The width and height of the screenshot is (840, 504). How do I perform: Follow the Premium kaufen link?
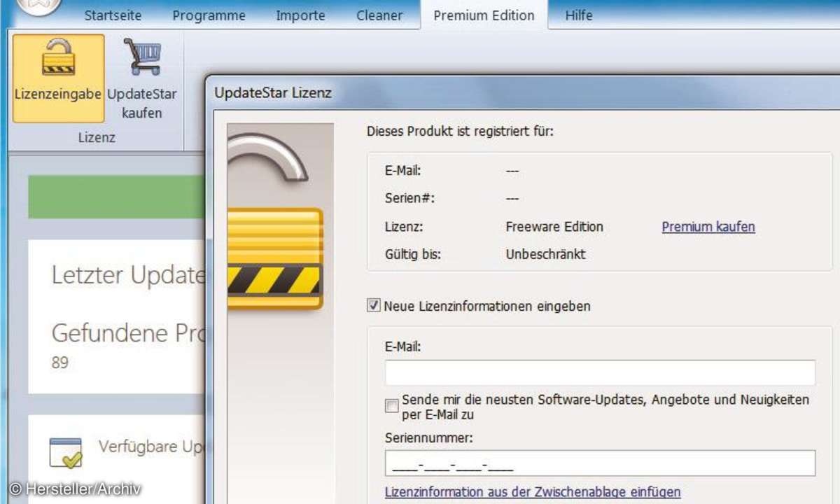(x=708, y=226)
